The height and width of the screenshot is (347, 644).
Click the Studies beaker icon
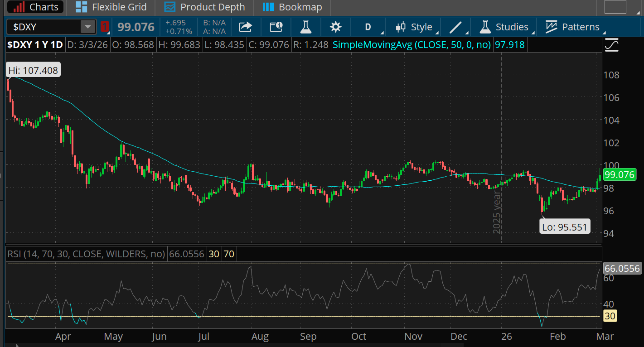click(x=485, y=27)
